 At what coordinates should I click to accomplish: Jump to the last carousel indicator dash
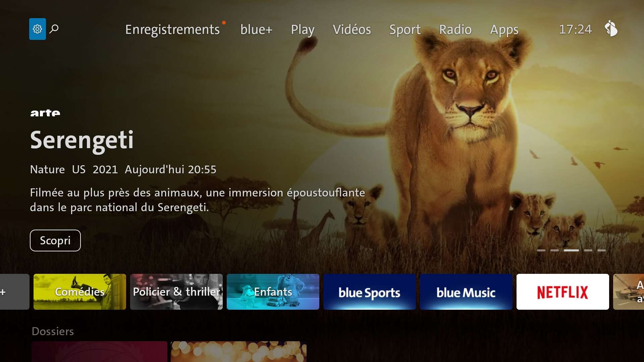pyautogui.click(x=601, y=250)
